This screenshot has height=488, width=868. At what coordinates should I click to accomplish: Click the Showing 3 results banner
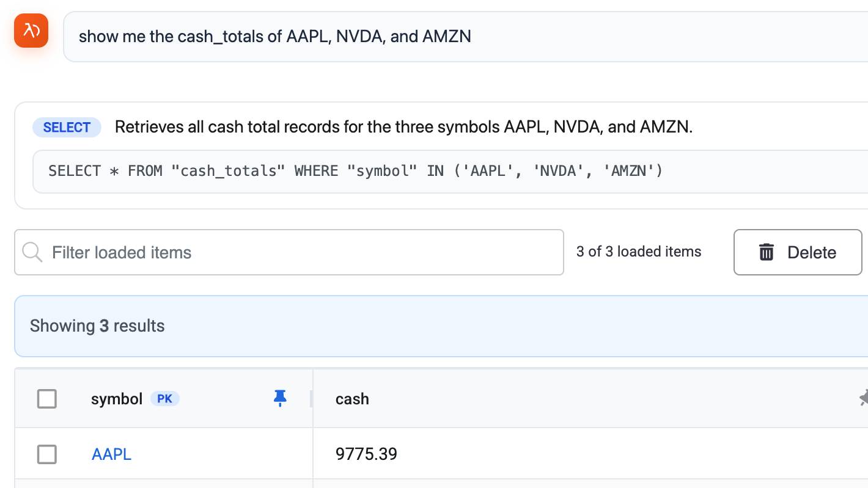pyautogui.click(x=441, y=326)
